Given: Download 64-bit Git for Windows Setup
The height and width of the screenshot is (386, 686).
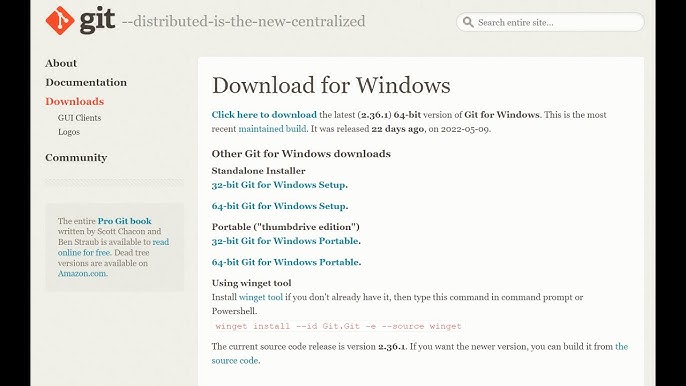Looking at the screenshot, I should (x=280, y=206).
